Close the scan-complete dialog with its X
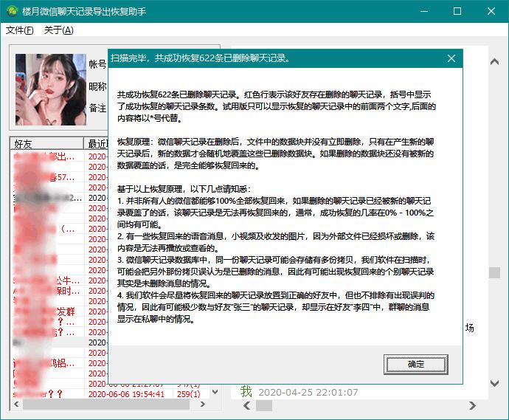509x420 pixels. 451,58
